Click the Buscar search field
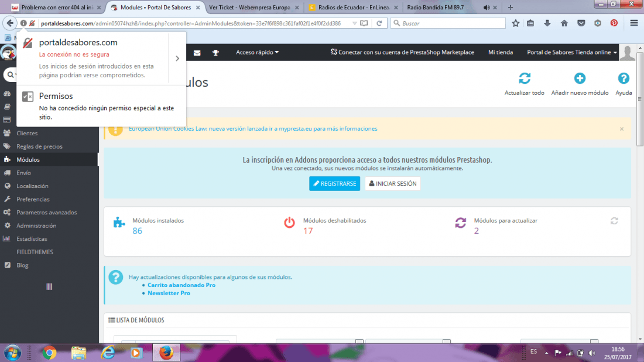The image size is (644, 362). (448, 23)
